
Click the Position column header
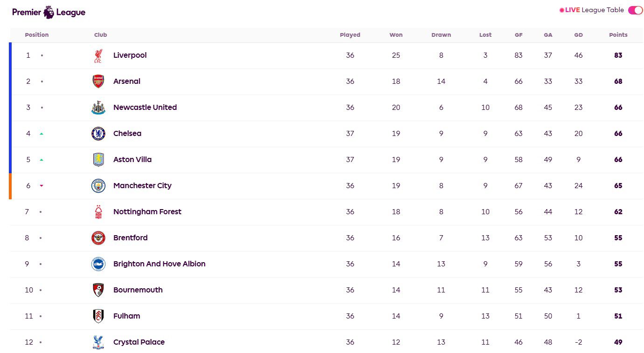[37, 35]
